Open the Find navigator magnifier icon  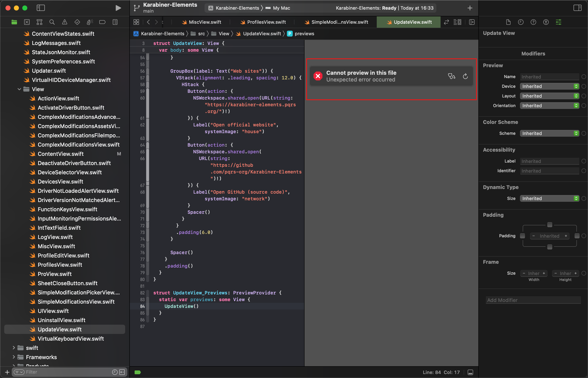pos(52,22)
